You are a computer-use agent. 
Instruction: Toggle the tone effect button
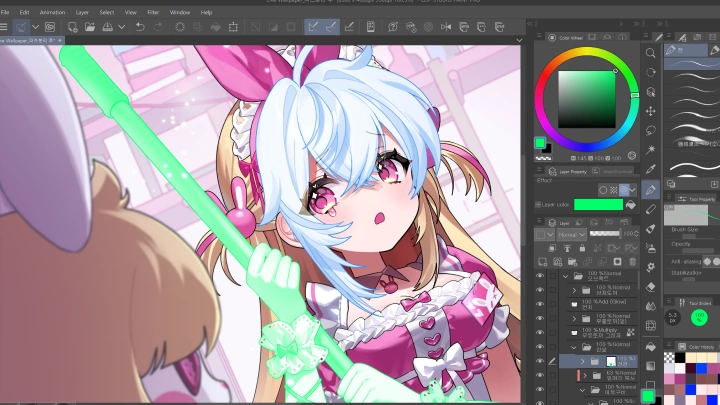(x=613, y=190)
